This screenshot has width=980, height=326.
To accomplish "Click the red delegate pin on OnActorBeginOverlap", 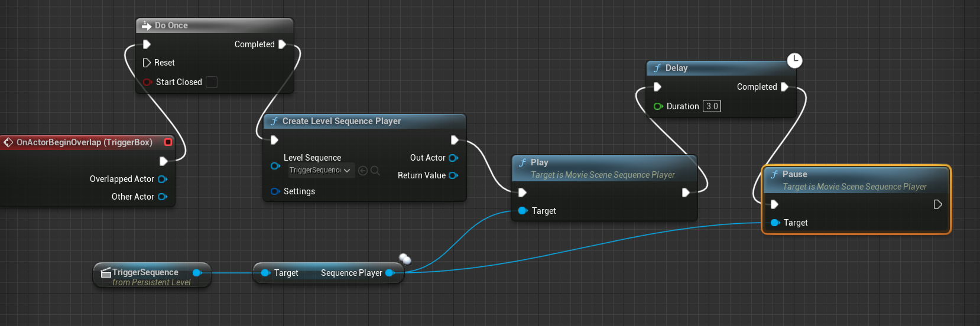I will click(168, 142).
